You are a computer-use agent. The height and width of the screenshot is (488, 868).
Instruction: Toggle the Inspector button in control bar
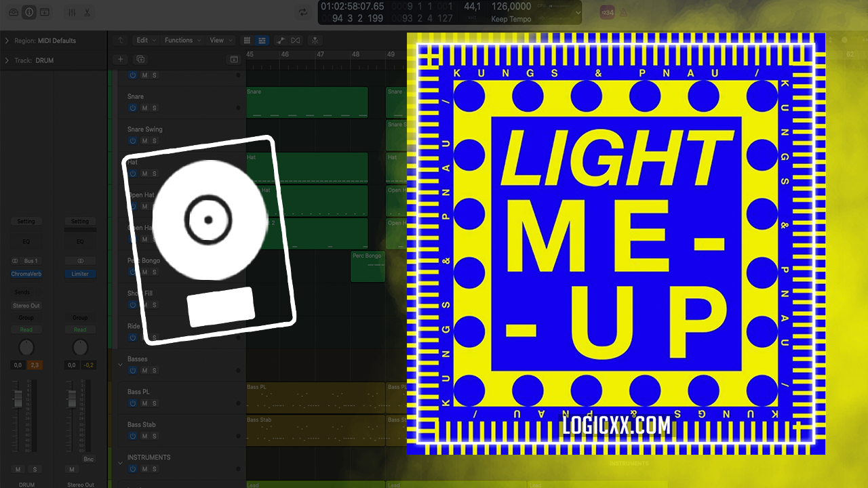29,12
